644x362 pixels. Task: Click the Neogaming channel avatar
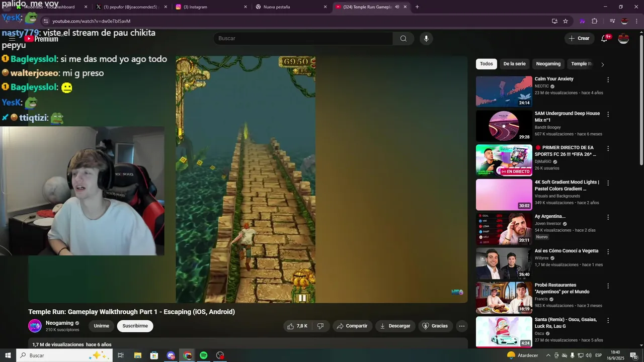point(35,326)
